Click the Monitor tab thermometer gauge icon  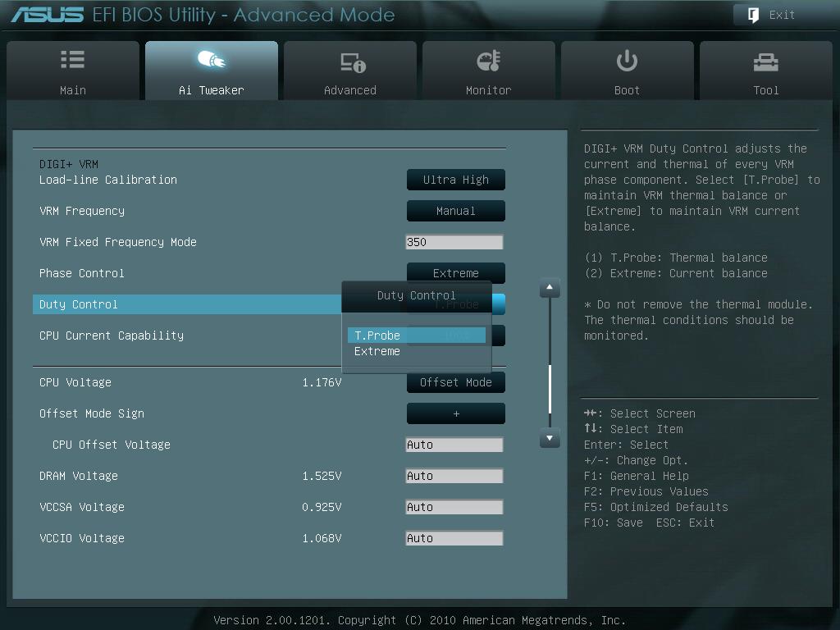(489, 61)
